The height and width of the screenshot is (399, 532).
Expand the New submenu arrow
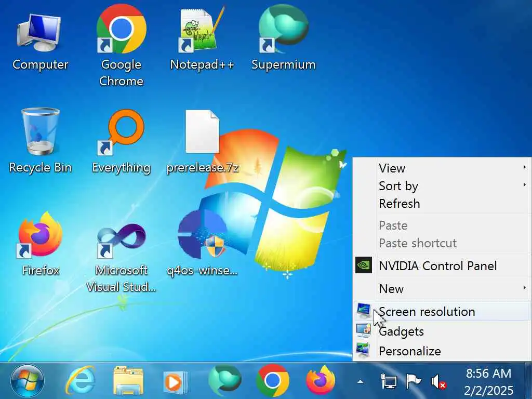524,288
